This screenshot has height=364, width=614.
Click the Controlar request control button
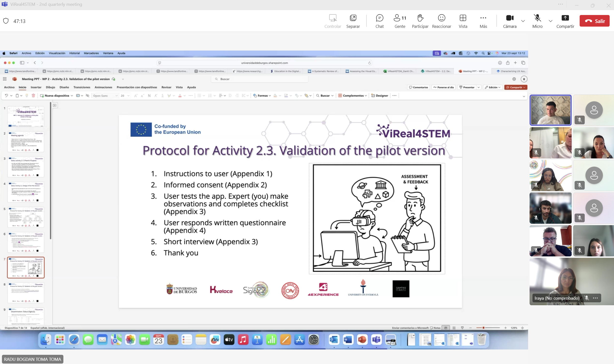[332, 21]
